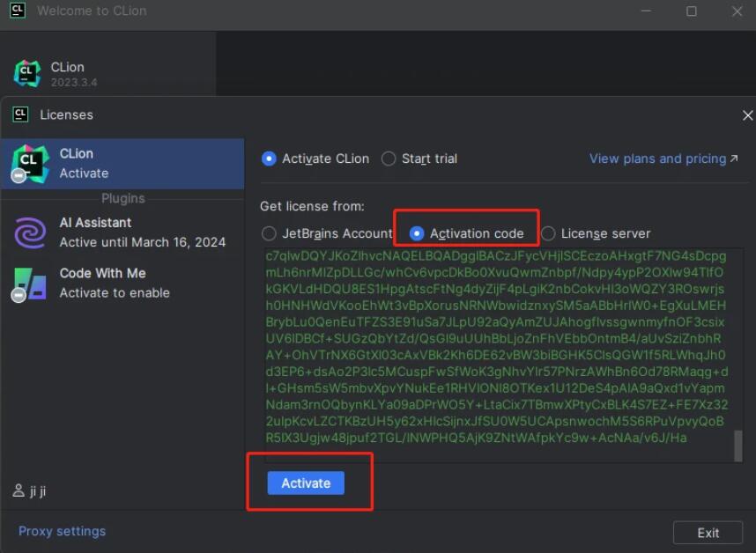Close the Welcome to CLion window
The width and height of the screenshot is (756, 553).
tap(737, 11)
